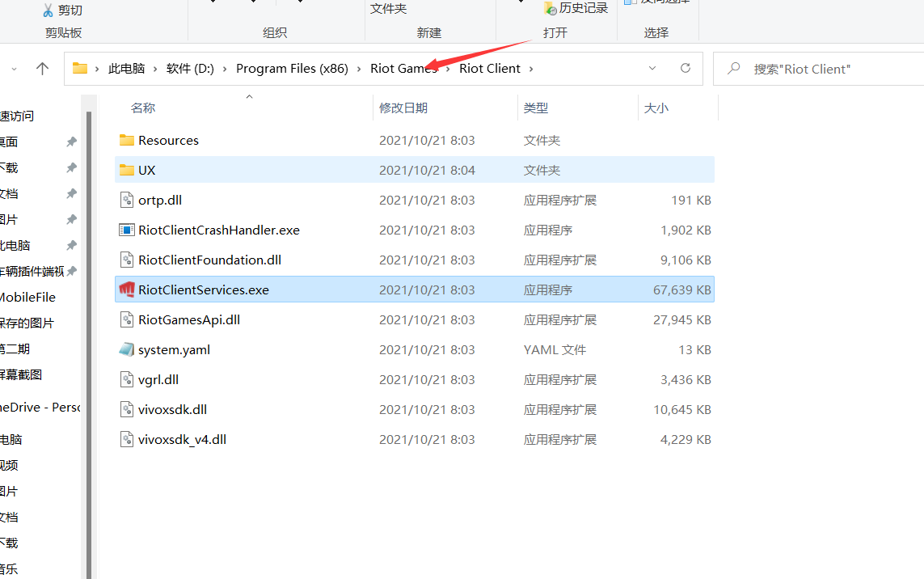The height and width of the screenshot is (579, 924).
Task: Open OneDrive - Personal in sidebar
Action: point(40,408)
